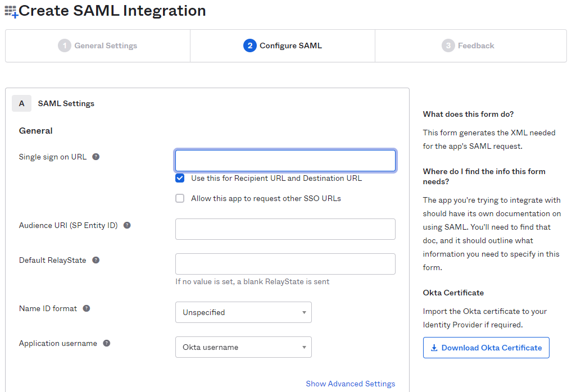Click 'SAML Settings' section heading
The image size is (572, 392).
(x=66, y=103)
